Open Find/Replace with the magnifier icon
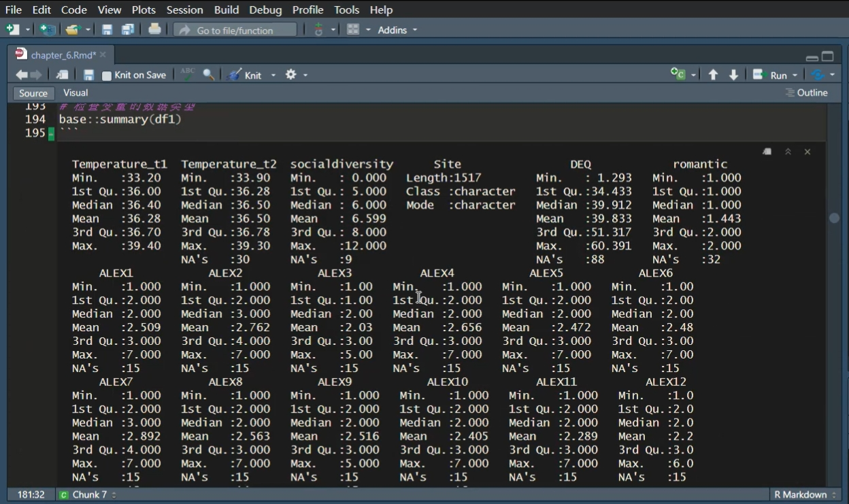The height and width of the screenshot is (504, 849). [x=209, y=75]
